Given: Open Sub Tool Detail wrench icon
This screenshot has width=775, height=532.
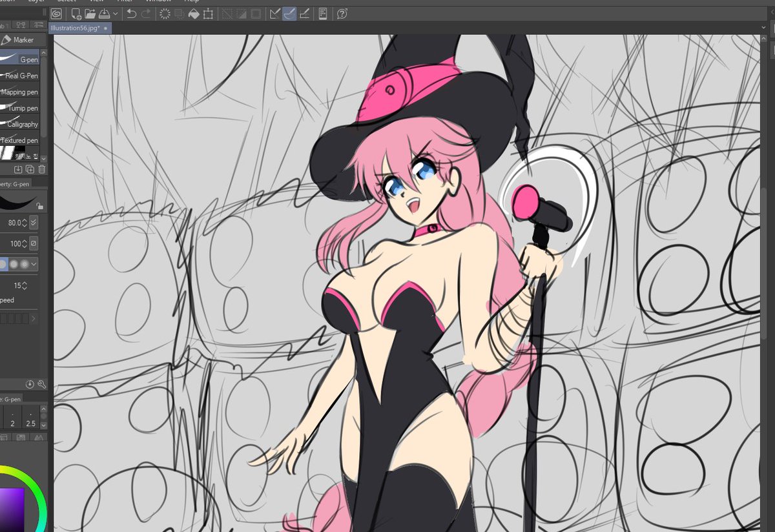Looking at the screenshot, I should point(41,384).
